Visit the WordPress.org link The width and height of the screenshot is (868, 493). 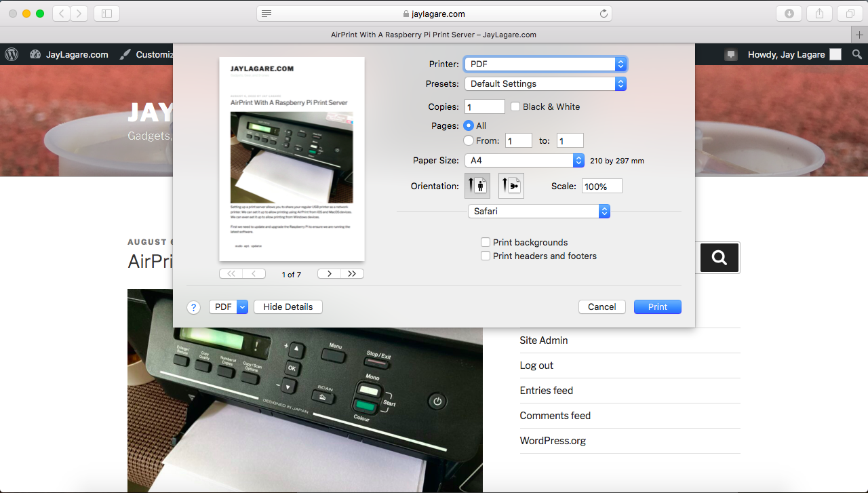click(553, 441)
